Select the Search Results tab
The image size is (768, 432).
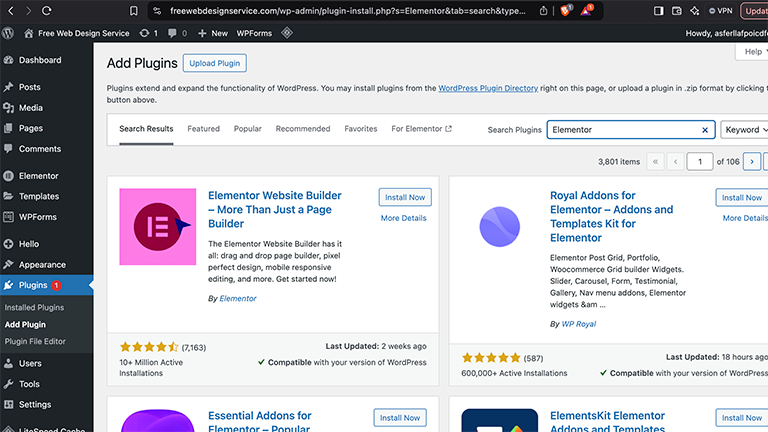point(146,129)
